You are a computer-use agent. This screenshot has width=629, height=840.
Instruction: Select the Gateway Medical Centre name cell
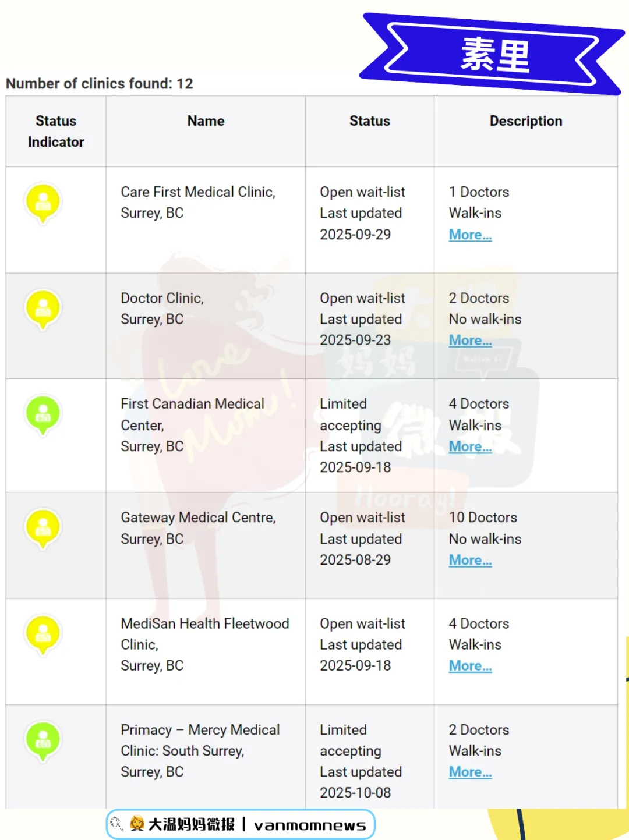[x=198, y=528]
